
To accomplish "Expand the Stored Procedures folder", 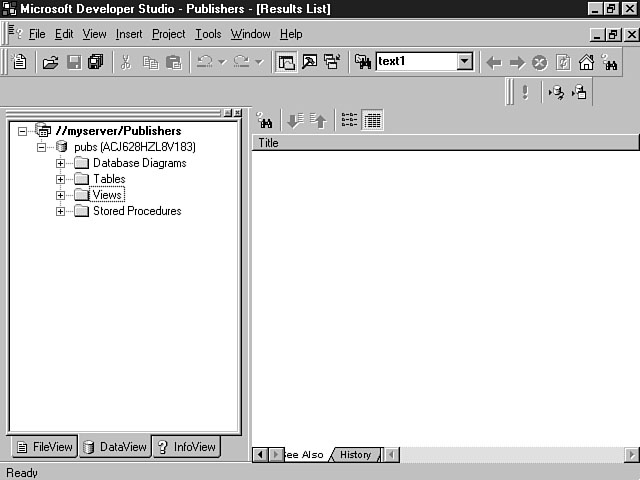I will pyautogui.click(x=60, y=211).
